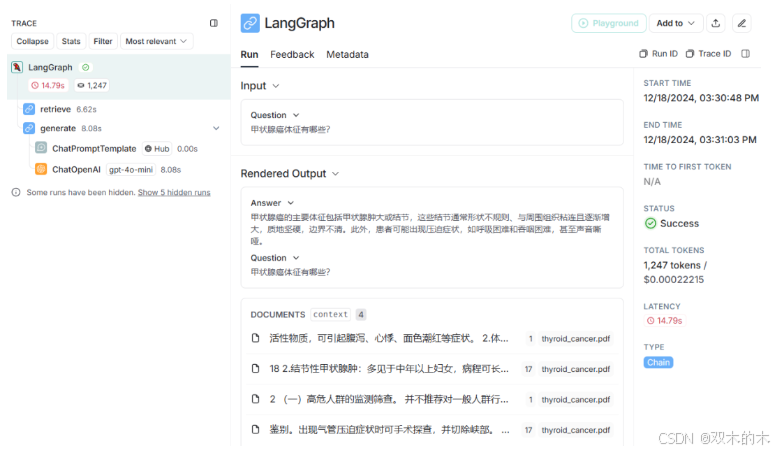The width and height of the screenshot is (777, 452).
Task: Toggle the Question chevron in Rendered Output
Action: 296,258
